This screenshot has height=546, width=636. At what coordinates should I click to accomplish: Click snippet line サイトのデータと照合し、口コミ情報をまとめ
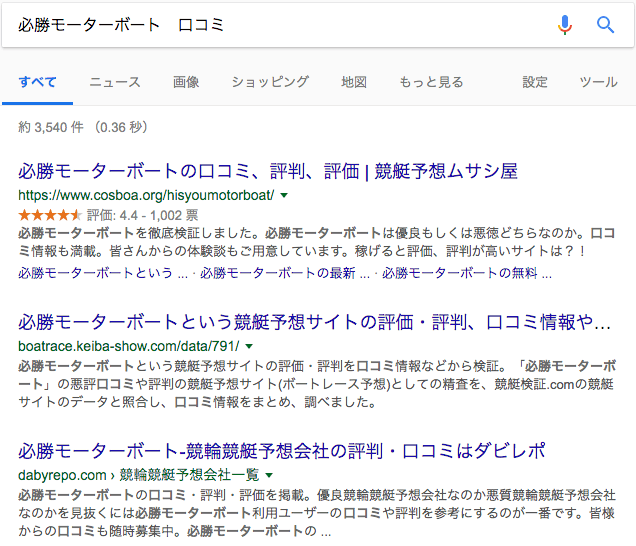point(197,402)
